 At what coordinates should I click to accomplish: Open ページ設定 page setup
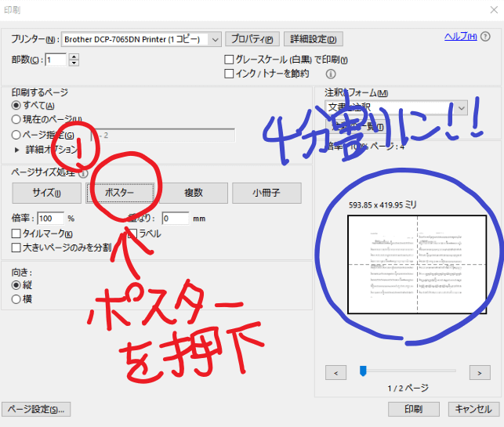click(x=36, y=409)
